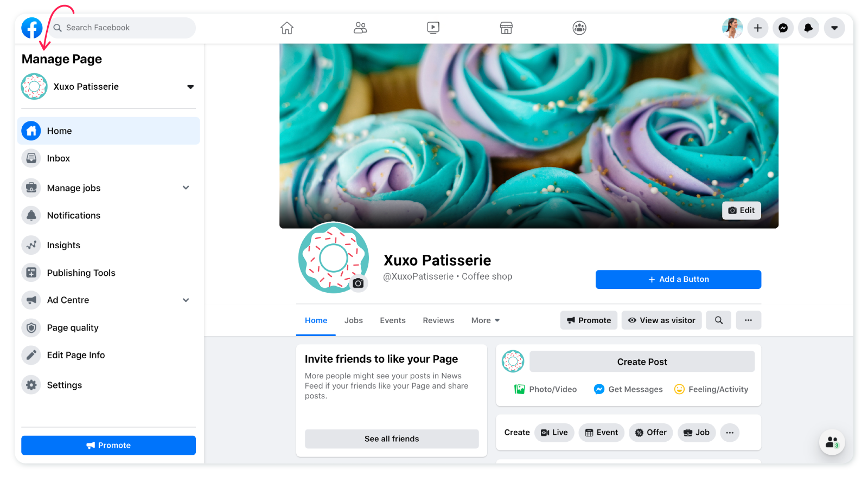Open the notifications bell in top bar

tap(808, 28)
